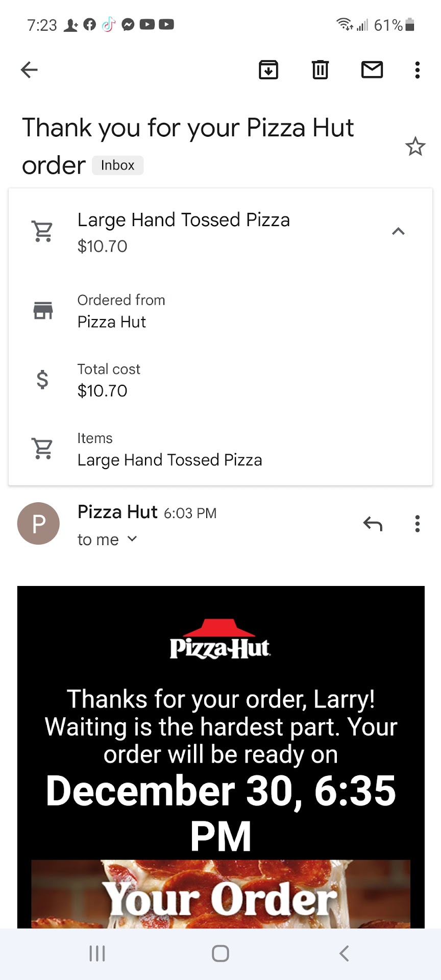
Task: Star the Pizza Hut order email
Action: click(x=415, y=147)
